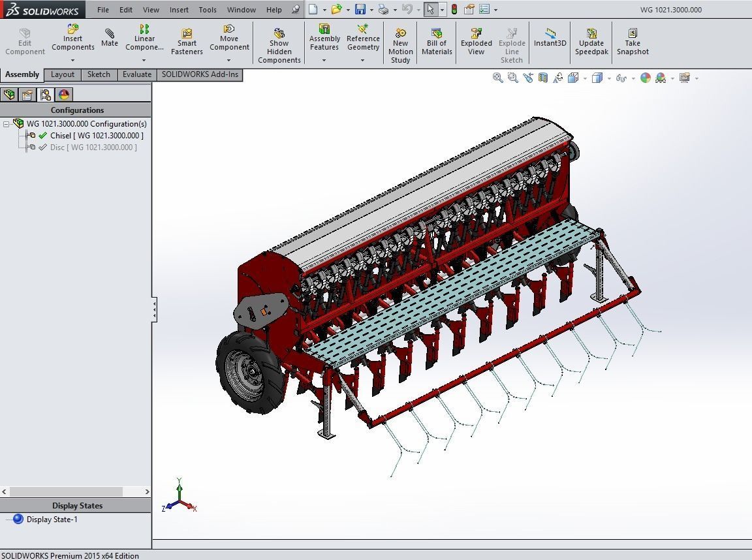The height and width of the screenshot is (560, 752).
Task: Select the ConfigurationManager tab icon
Action: point(46,95)
